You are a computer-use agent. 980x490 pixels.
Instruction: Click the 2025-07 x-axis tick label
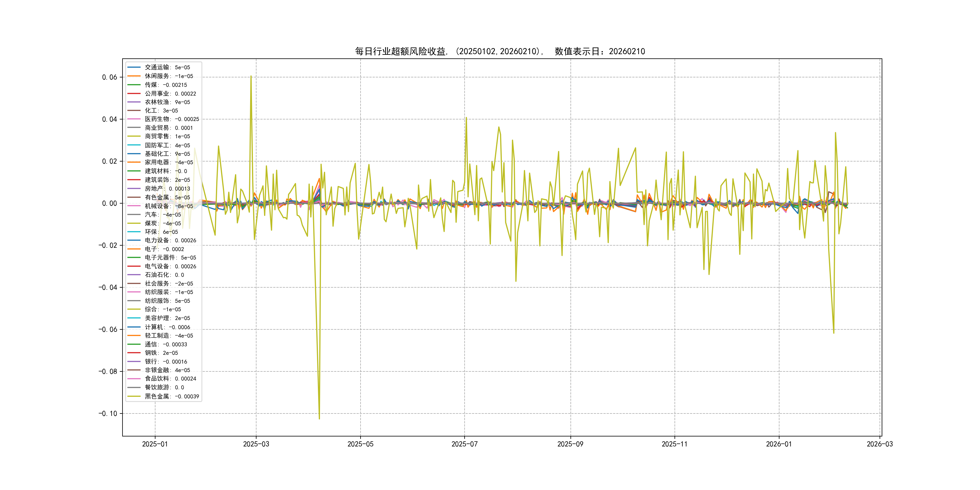tap(464, 444)
